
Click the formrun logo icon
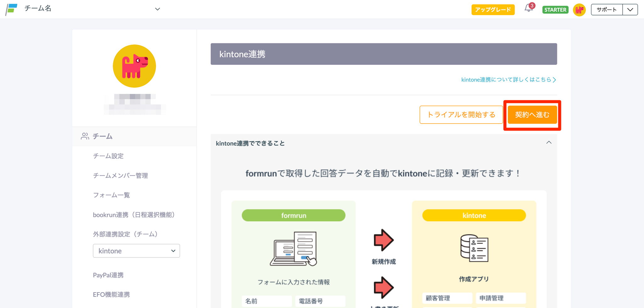11,9
